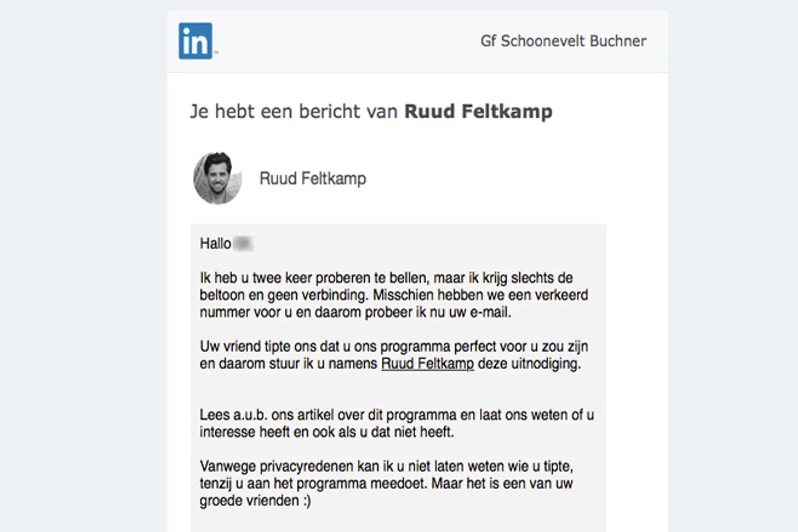Select the sender name beside the profile photo
This screenshot has width=798, height=532.
pos(313,178)
